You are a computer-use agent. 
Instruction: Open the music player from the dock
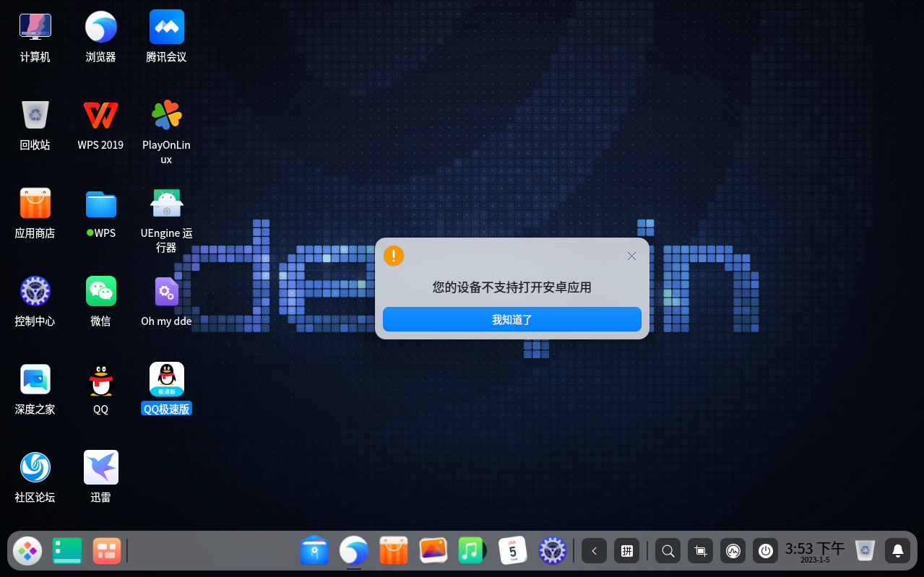coord(472,550)
